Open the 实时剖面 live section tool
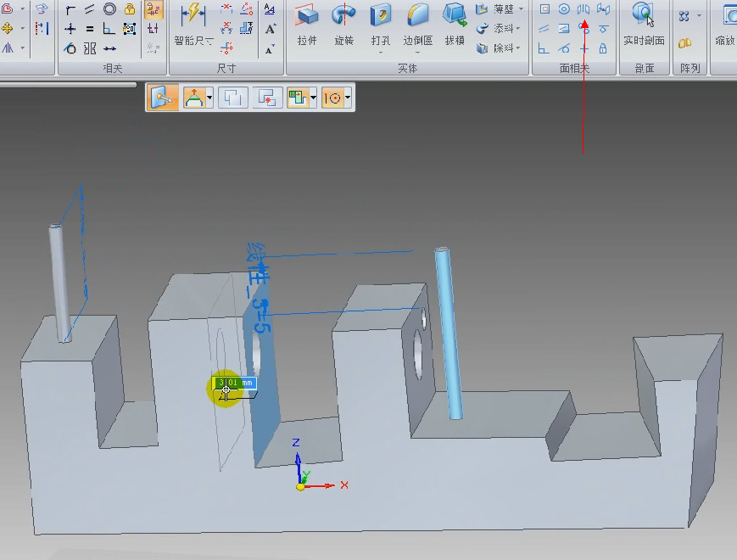This screenshot has height=560, width=737. tap(644, 24)
